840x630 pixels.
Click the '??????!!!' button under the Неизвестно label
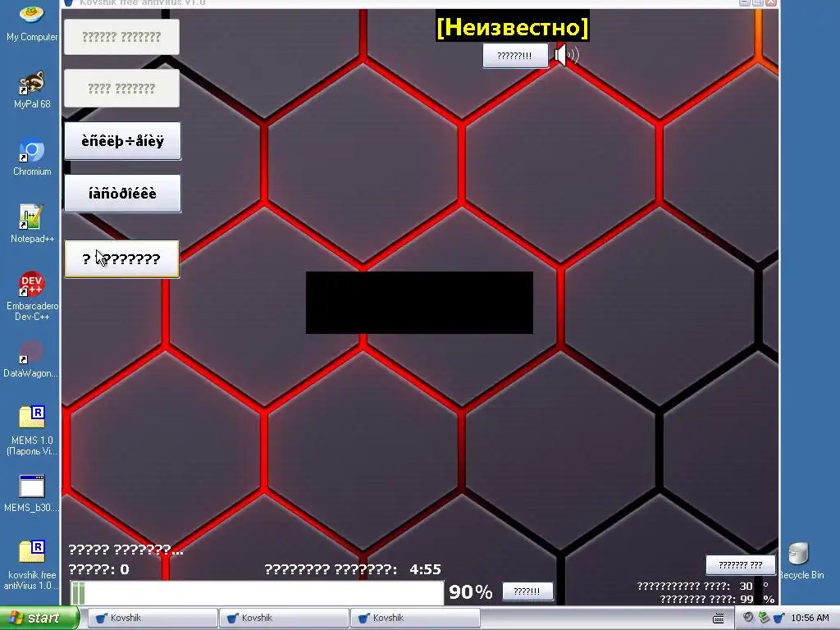(515, 56)
